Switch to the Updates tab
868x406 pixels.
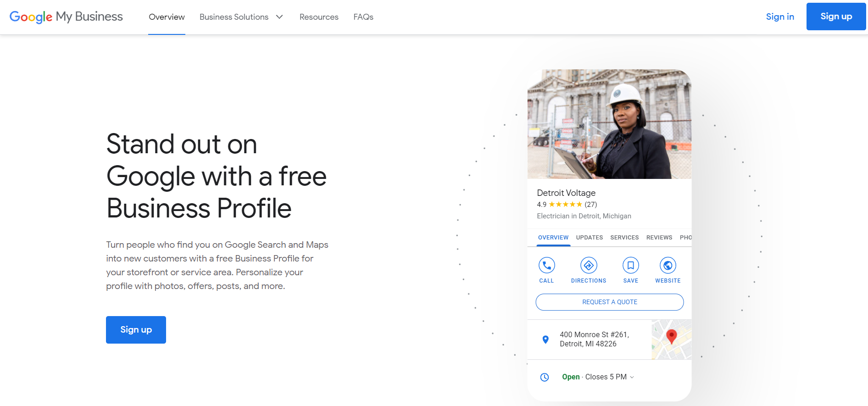point(590,238)
